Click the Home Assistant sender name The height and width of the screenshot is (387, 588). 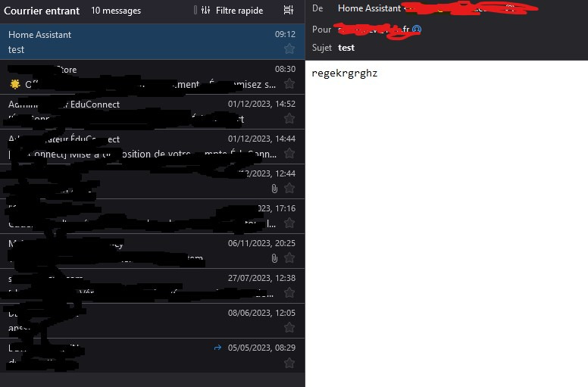369,8
